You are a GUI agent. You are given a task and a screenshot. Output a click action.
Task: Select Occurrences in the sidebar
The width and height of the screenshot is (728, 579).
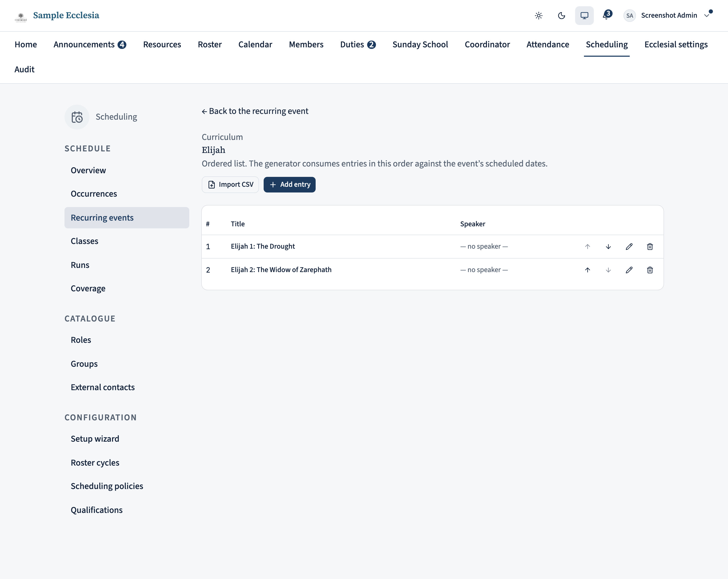click(x=127, y=194)
